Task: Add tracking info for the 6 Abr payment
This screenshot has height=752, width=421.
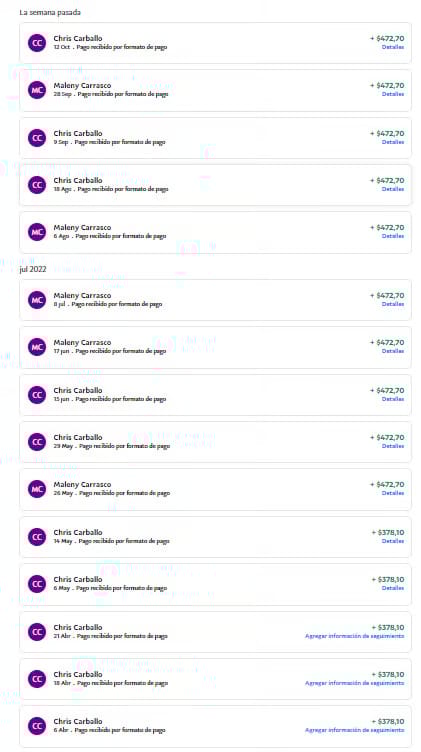Action: coord(354,730)
